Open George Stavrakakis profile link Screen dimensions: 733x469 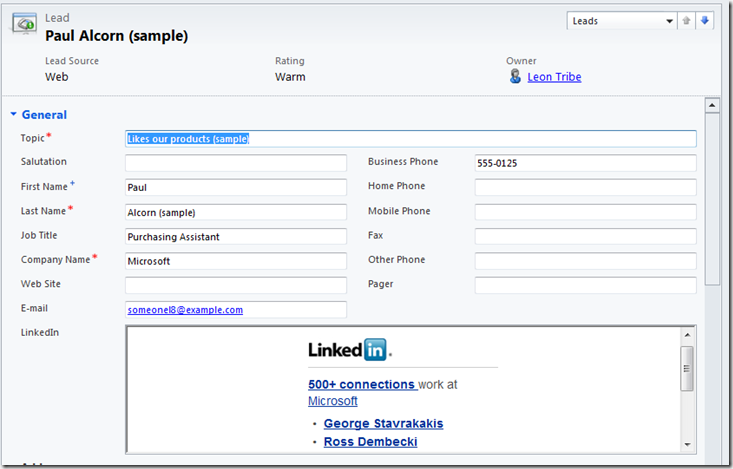point(383,423)
